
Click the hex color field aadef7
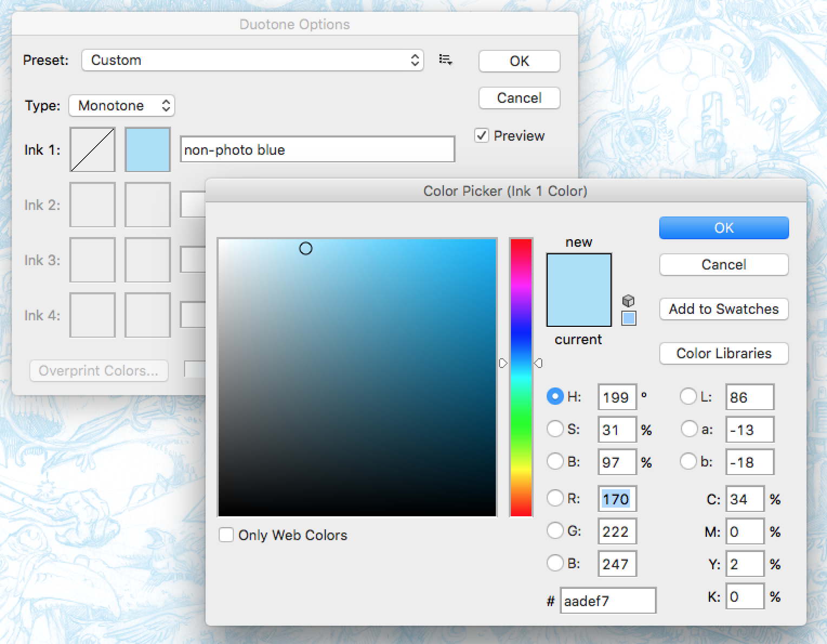point(608,601)
